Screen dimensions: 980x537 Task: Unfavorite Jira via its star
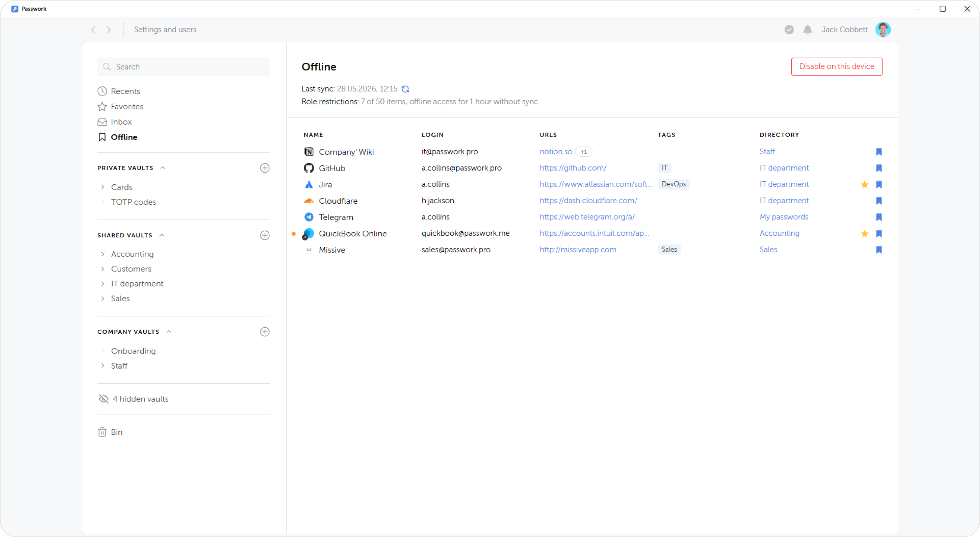(864, 185)
